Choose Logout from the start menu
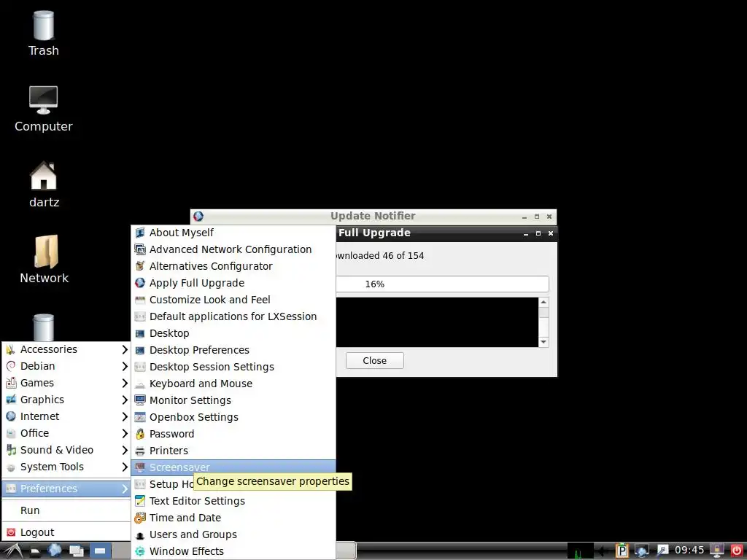747x560 pixels. point(66,532)
